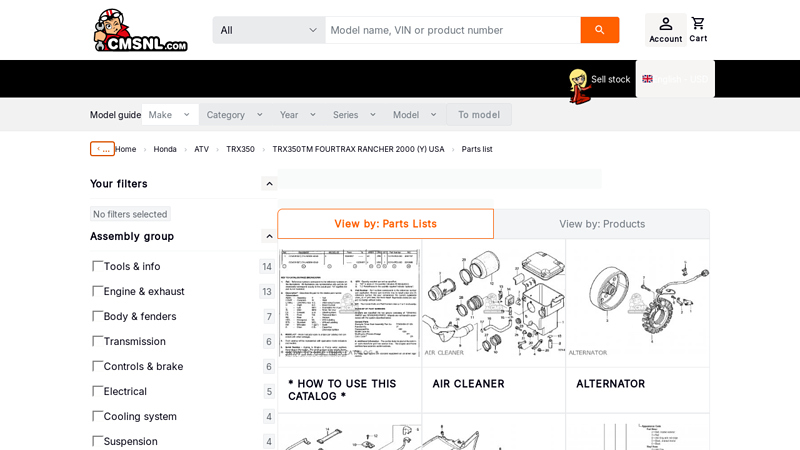Image resolution: width=800 pixels, height=450 pixels.
Task: Open the All search category dropdown
Action: (269, 30)
